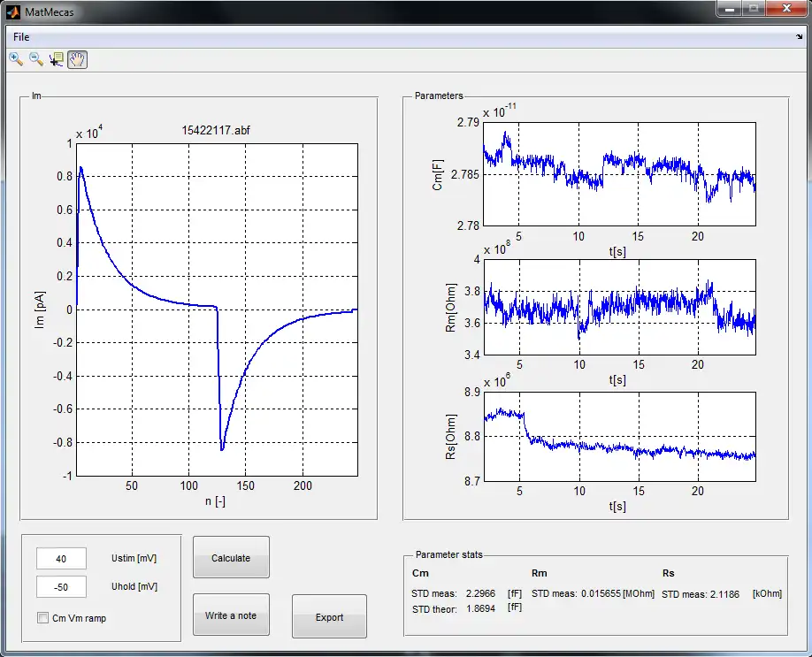Click the Rm heading in Parameter stats

click(x=539, y=573)
